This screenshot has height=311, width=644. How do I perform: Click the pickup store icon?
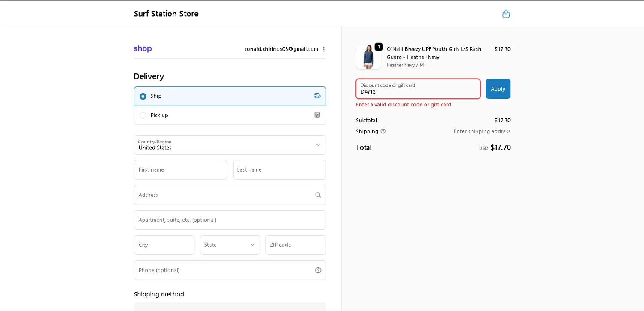(317, 115)
